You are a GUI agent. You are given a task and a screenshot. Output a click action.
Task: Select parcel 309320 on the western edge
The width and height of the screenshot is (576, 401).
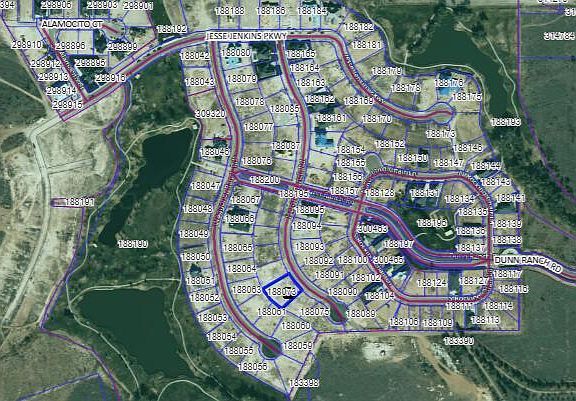coord(210,114)
